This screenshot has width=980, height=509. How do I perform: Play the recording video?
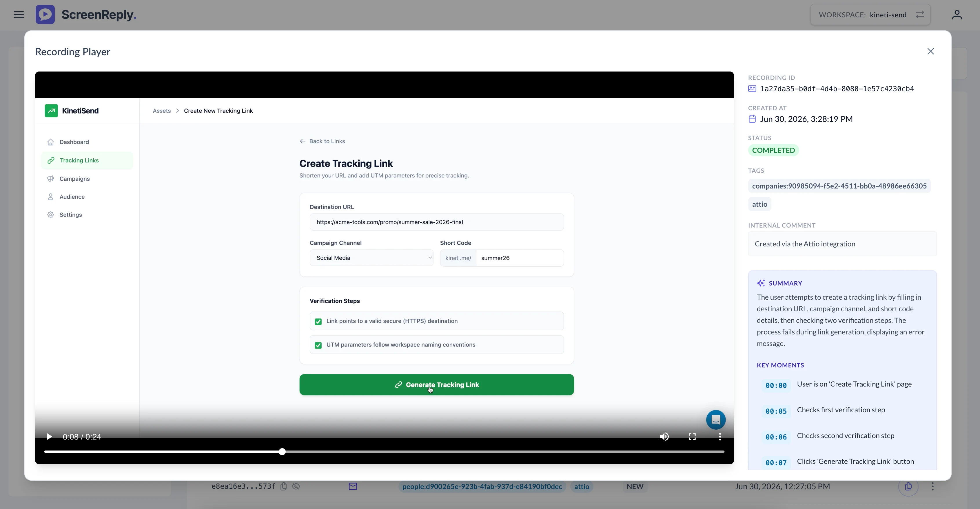pos(49,437)
